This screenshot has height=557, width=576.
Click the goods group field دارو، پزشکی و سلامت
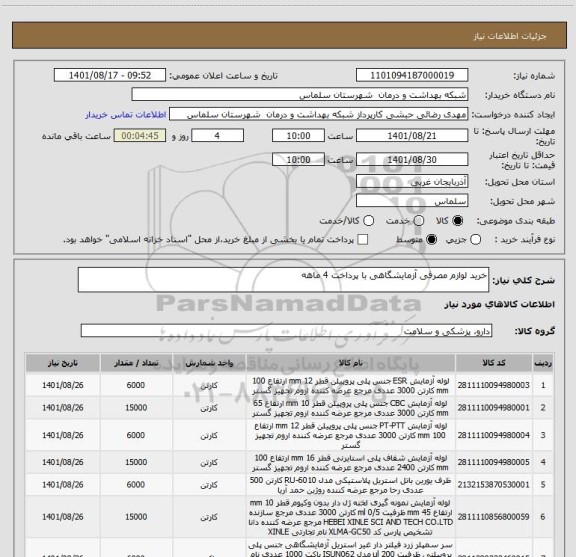tap(286, 331)
